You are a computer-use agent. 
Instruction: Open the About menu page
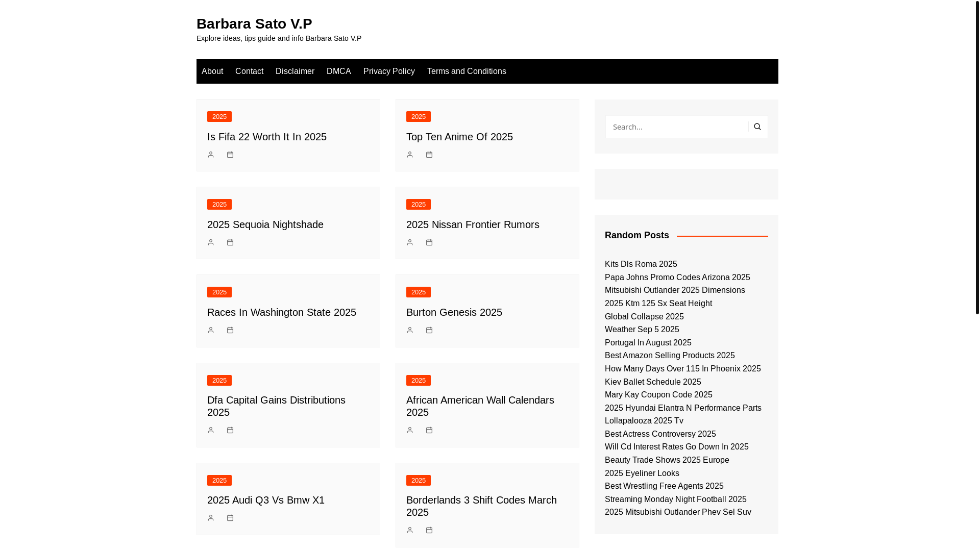pyautogui.click(x=212, y=71)
